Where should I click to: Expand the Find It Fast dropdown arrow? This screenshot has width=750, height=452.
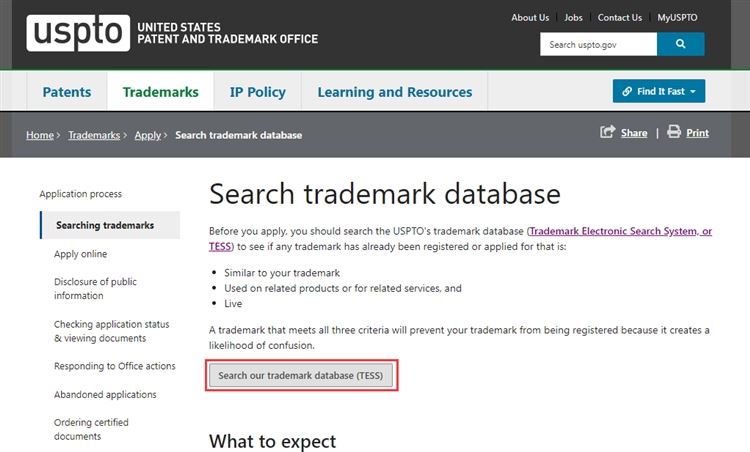point(693,92)
